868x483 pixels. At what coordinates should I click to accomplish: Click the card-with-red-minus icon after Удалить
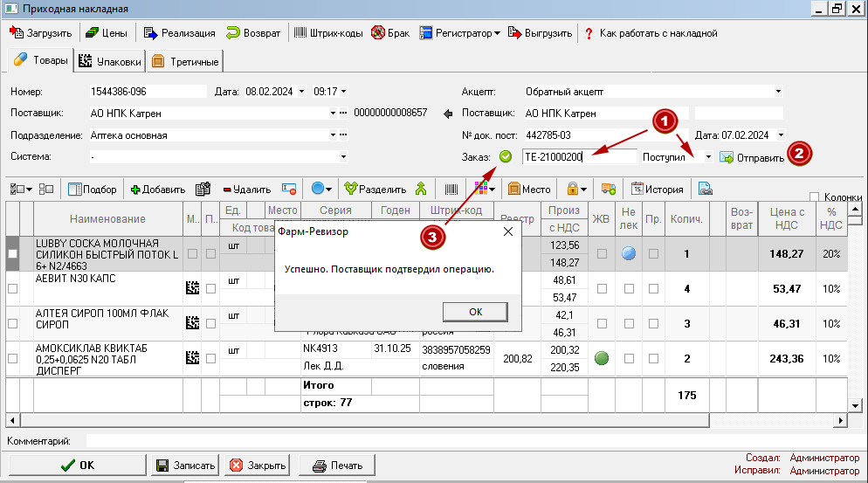[x=289, y=190]
